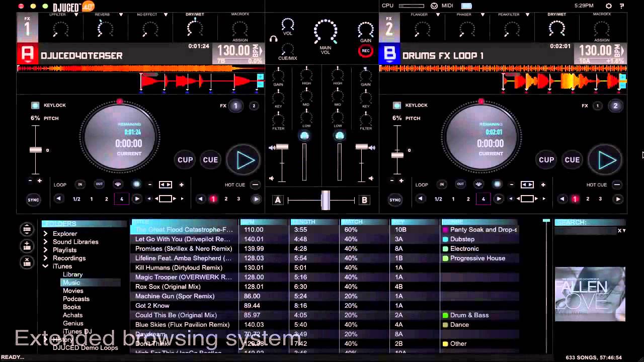Select loop length 4 on deck B
The image size is (644, 362).
coord(483,199)
